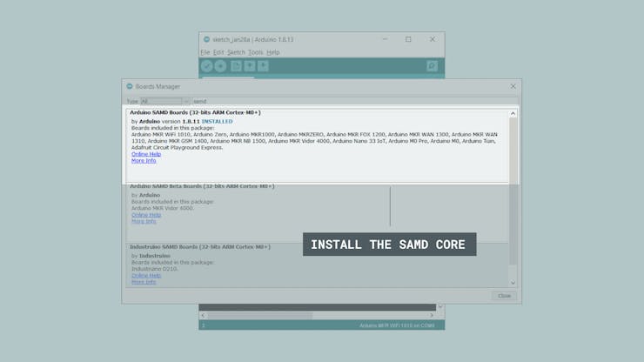644x362 pixels.
Task: Click the Upload arrow icon in toolbar
Action: pyautogui.click(x=220, y=66)
